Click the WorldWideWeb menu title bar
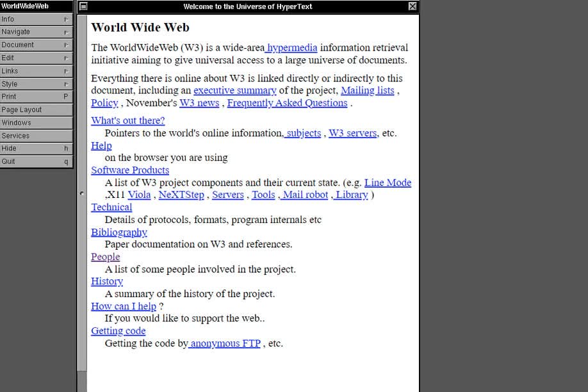 (x=36, y=6)
